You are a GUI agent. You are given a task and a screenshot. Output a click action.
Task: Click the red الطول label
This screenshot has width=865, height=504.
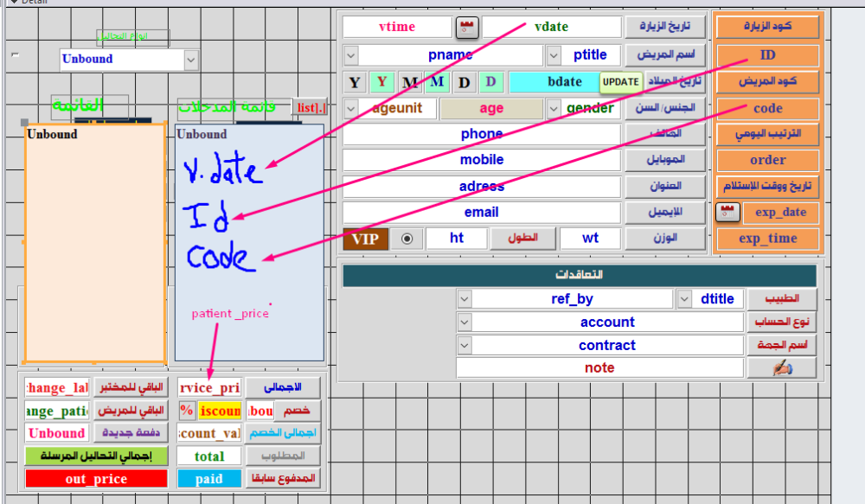pyautogui.click(x=522, y=239)
